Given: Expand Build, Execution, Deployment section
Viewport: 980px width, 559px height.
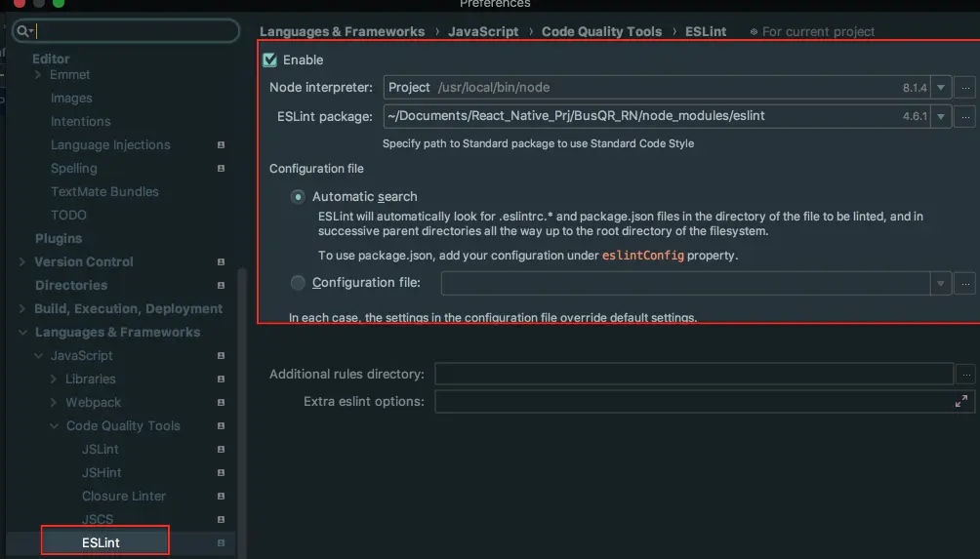Looking at the screenshot, I should pyautogui.click(x=22, y=308).
